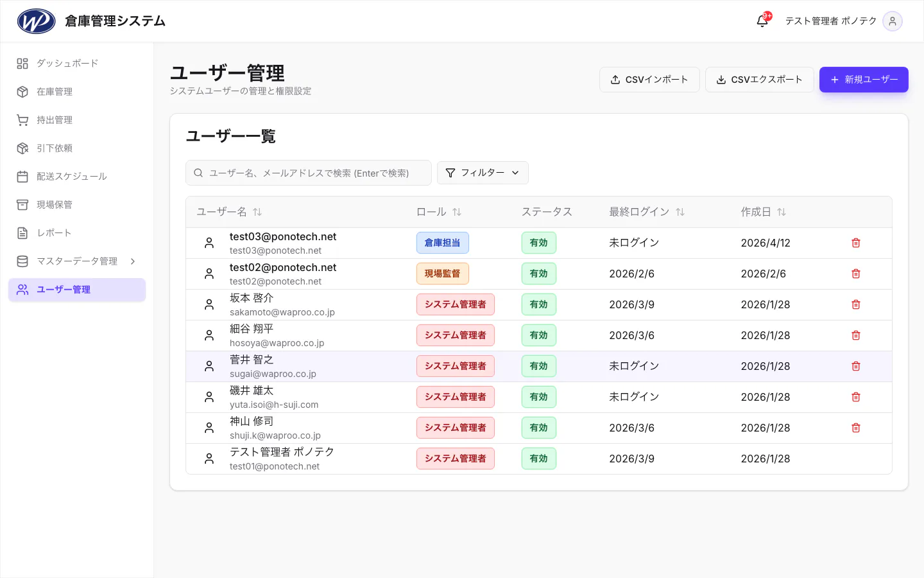Click email shuji.k@waproo.co.jp
The width and height of the screenshot is (924, 578).
tap(275, 435)
